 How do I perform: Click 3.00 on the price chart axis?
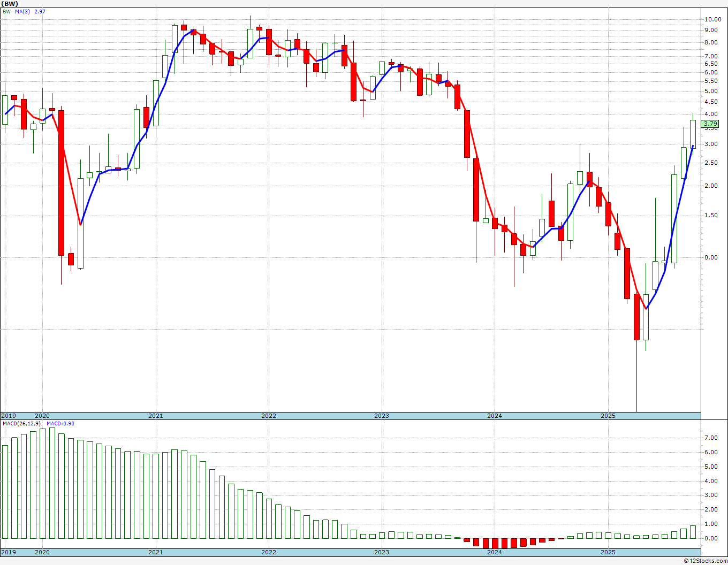point(711,144)
